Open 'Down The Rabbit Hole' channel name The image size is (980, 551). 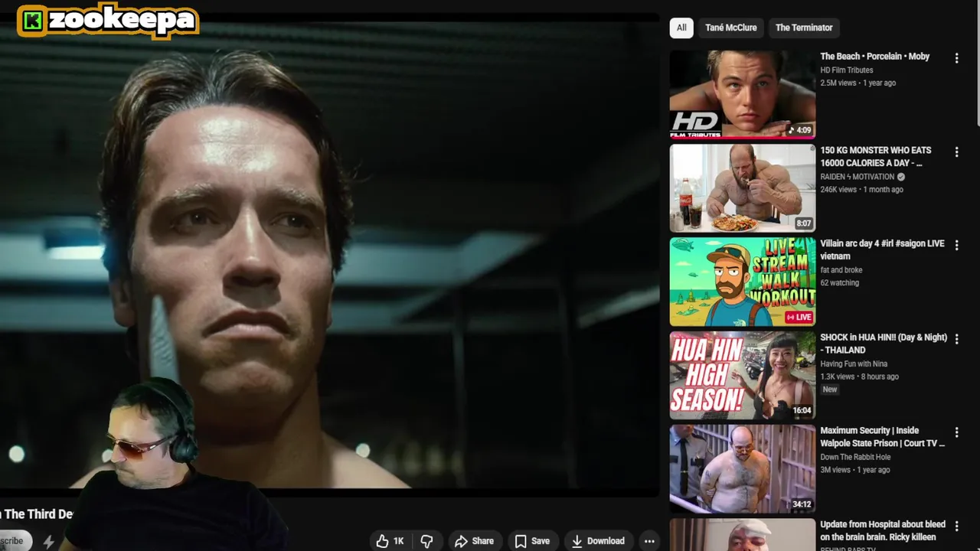[x=855, y=458]
